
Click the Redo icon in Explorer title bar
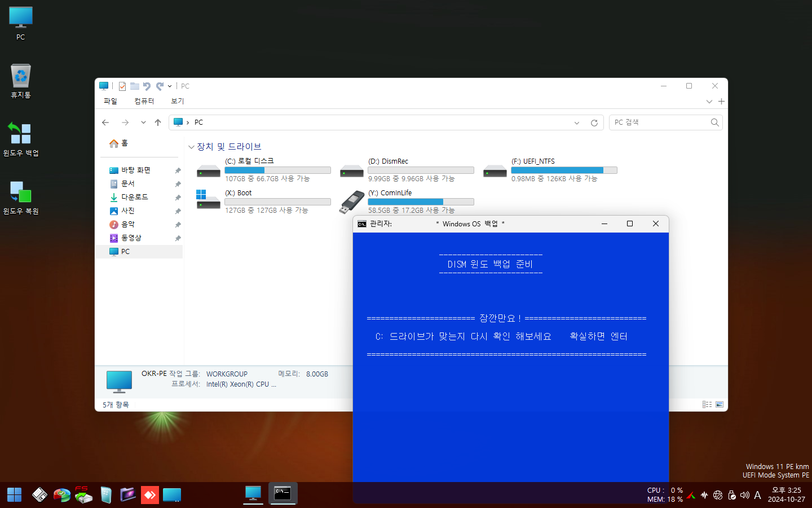pyautogui.click(x=160, y=86)
